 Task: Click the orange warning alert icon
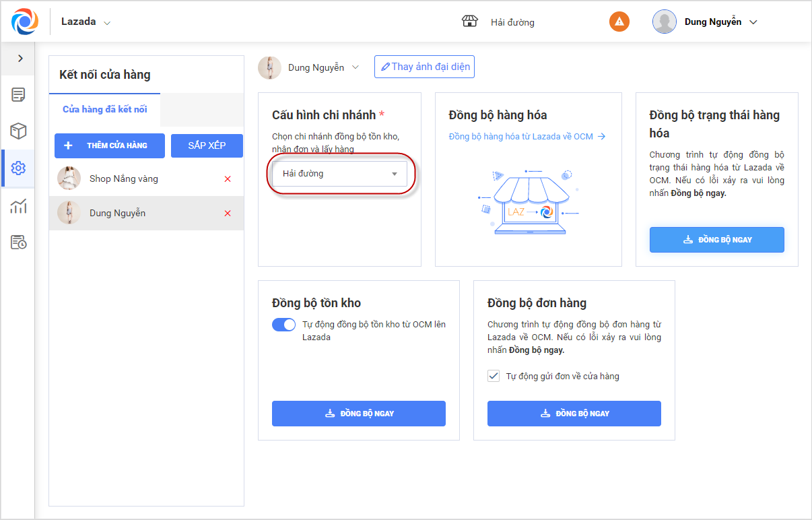619,22
